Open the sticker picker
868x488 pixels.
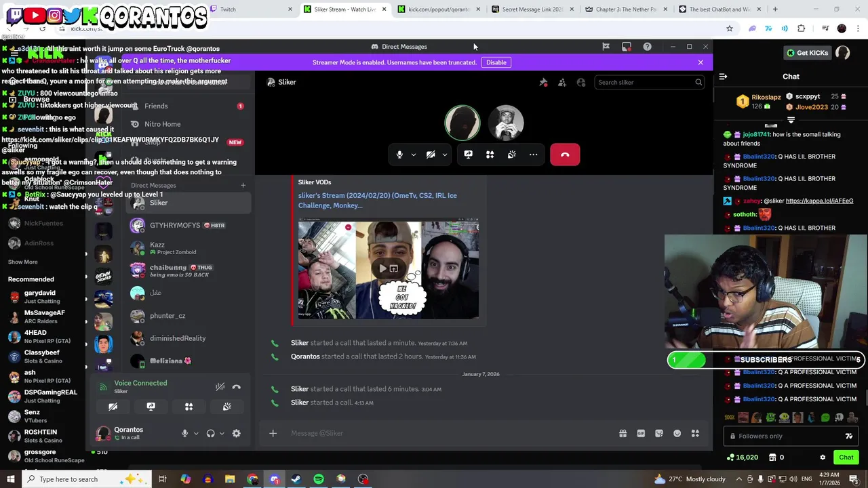[x=659, y=433]
